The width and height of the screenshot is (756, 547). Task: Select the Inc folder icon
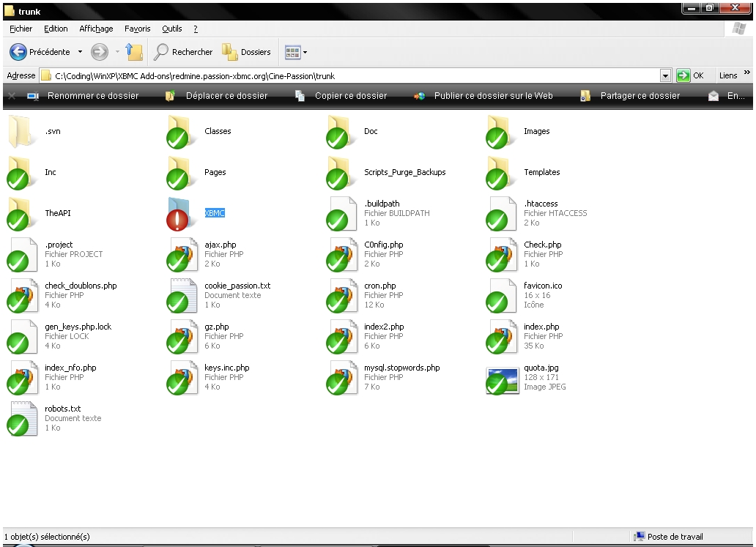(x=22, y=172)
